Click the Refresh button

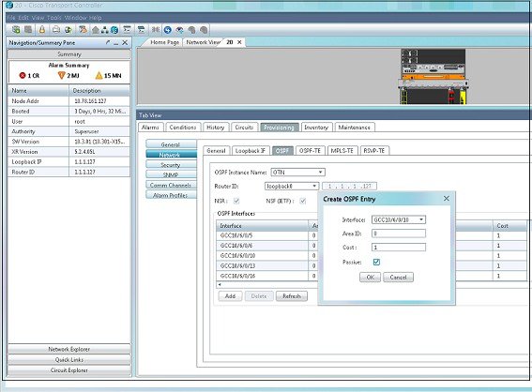pos(292,296)
